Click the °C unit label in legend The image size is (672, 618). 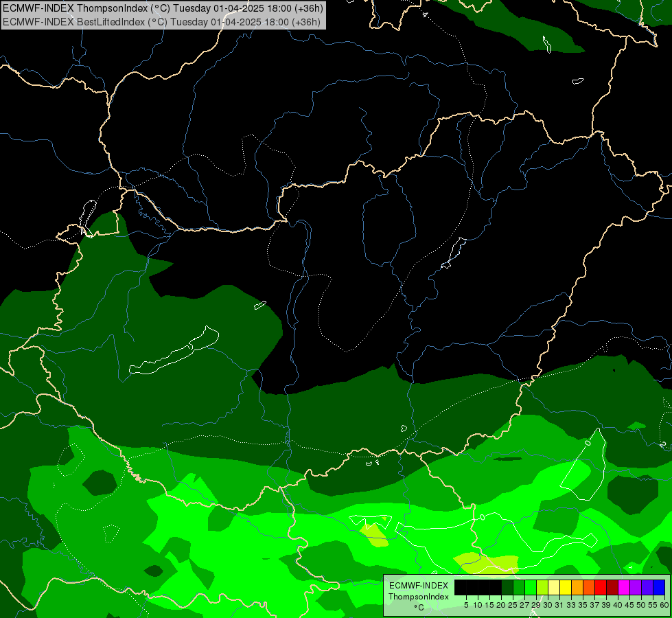(419, 608)
